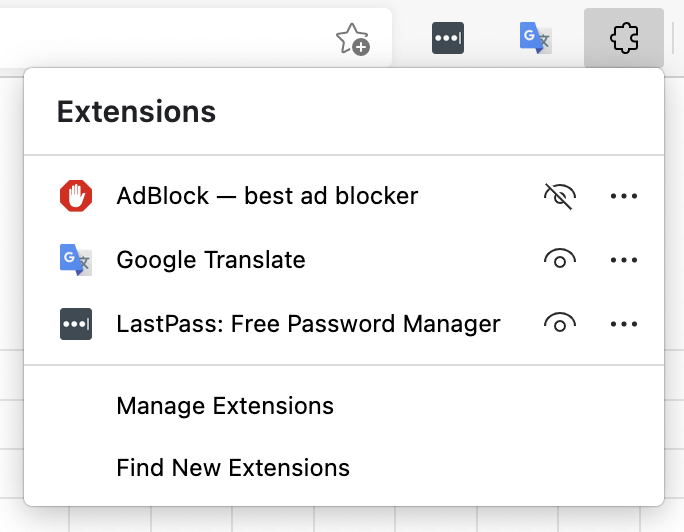Click the 'Google Translate' extension name text

[x=211, y=260]
